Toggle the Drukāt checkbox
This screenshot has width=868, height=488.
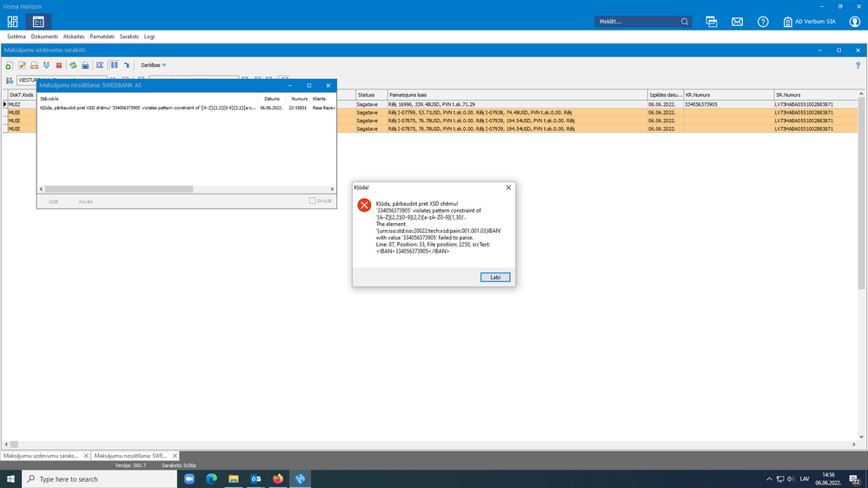click(x=312, y=201)
